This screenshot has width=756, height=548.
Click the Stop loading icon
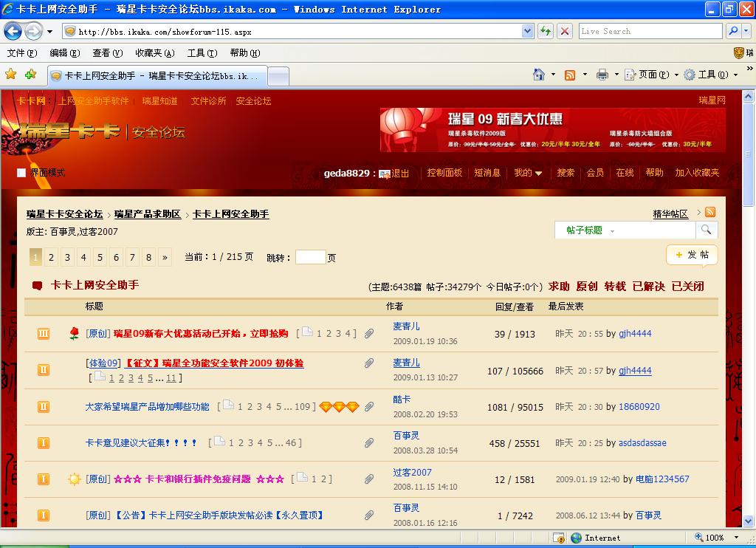pos(565,31)
